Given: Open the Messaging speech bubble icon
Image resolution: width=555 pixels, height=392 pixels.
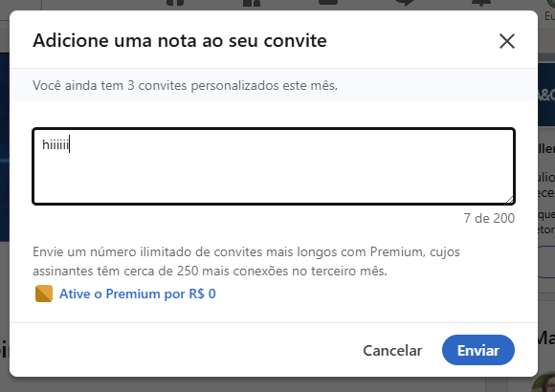Looking at the screenshot, I should point(405,3).
